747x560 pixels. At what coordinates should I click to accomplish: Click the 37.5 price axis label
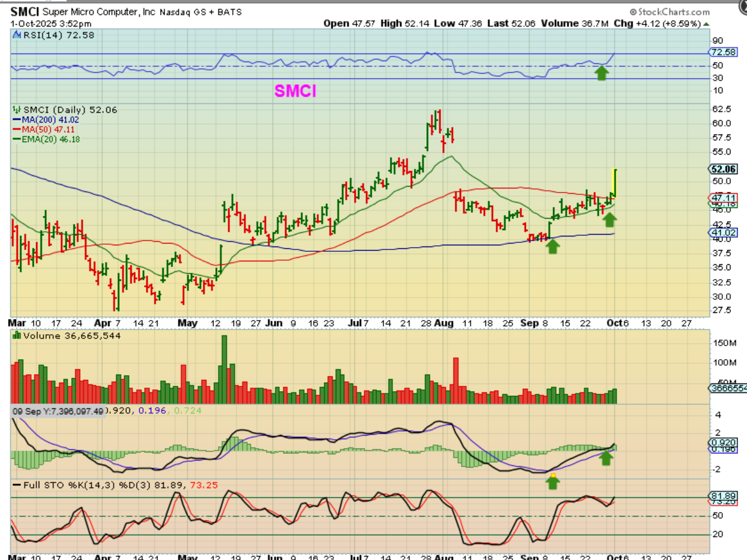click(720, 253)
